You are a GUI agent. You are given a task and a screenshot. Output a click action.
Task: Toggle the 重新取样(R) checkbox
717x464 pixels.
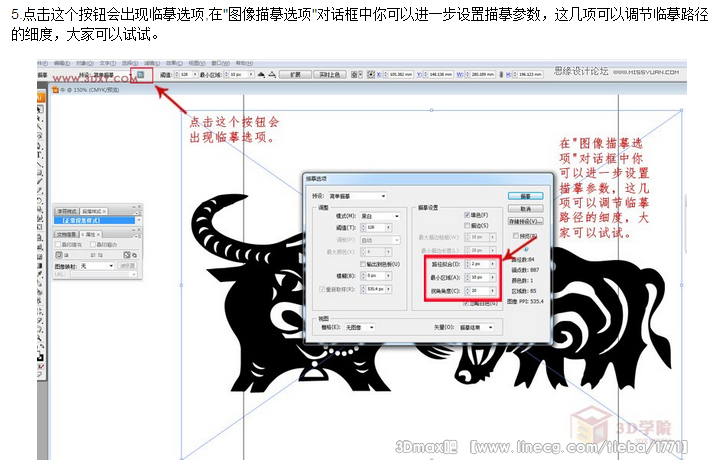(322, 289)
